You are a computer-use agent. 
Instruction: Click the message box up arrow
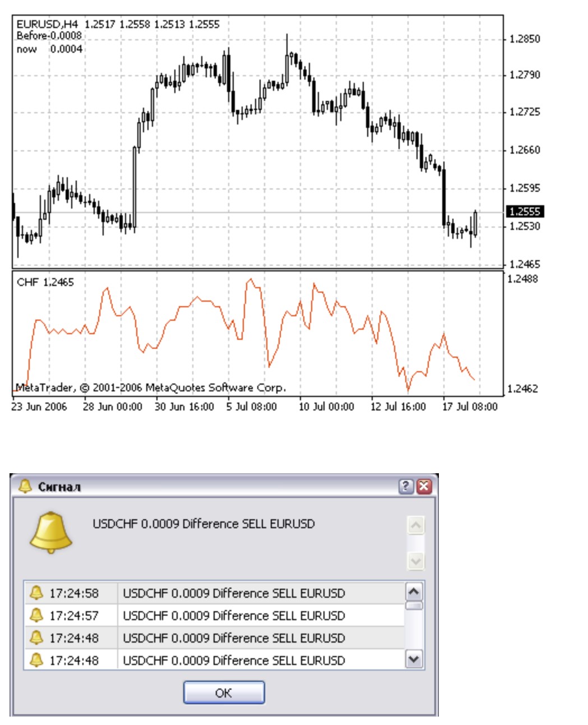(x=415, y=525)
